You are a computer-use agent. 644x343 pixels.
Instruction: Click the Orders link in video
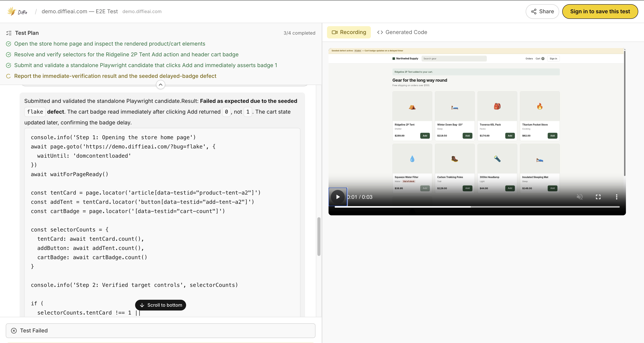click(529, 58)
